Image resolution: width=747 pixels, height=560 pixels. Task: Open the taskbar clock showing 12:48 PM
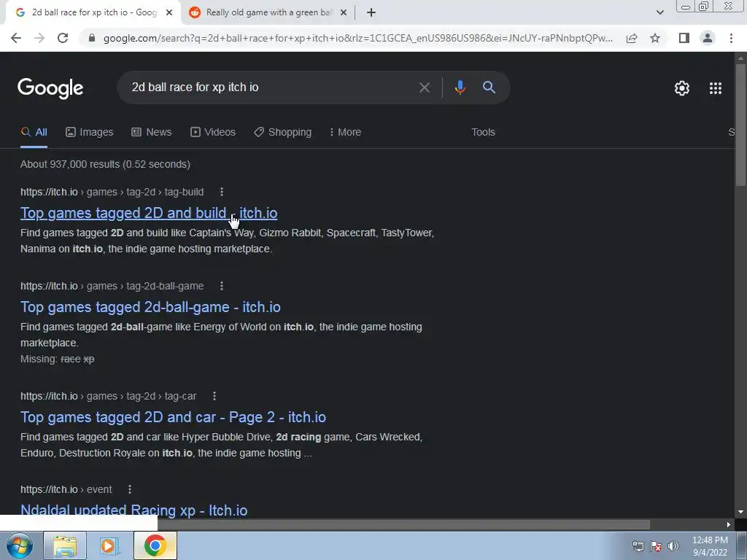pyautogui.click(x=710, y=546)
